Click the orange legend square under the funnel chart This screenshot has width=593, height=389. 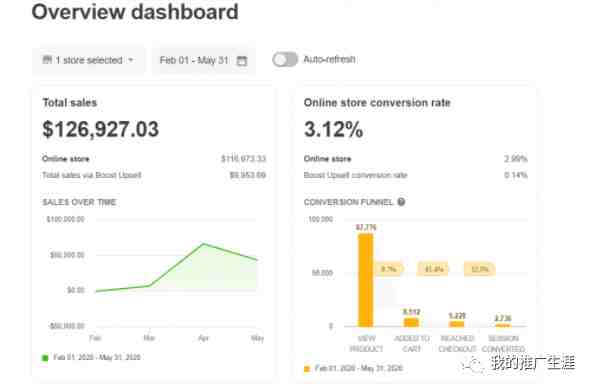pyautogui.click(x=307, y=369)
